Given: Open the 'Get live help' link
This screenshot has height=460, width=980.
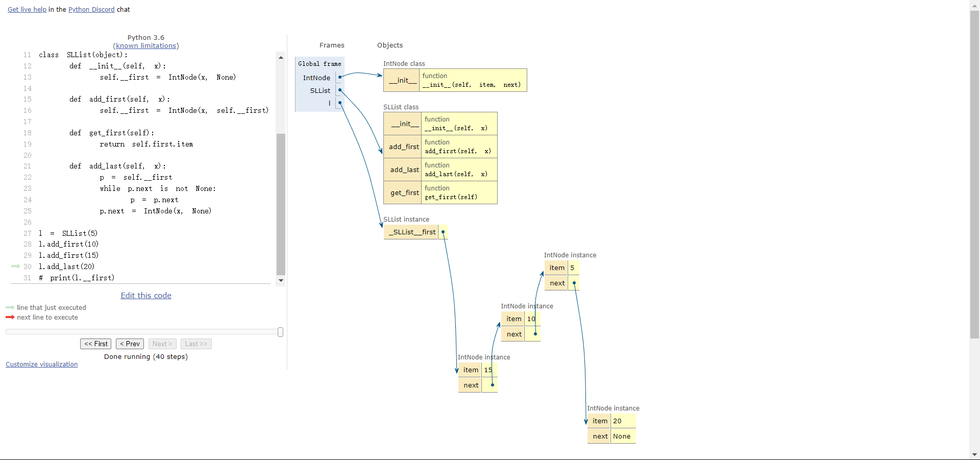Looking at the screenshot, I should coord(27,9).
